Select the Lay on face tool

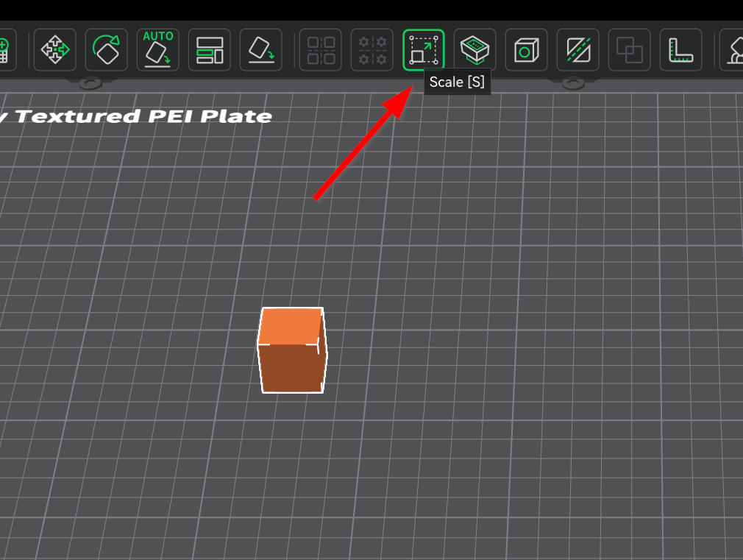click(x=261, y=50)
